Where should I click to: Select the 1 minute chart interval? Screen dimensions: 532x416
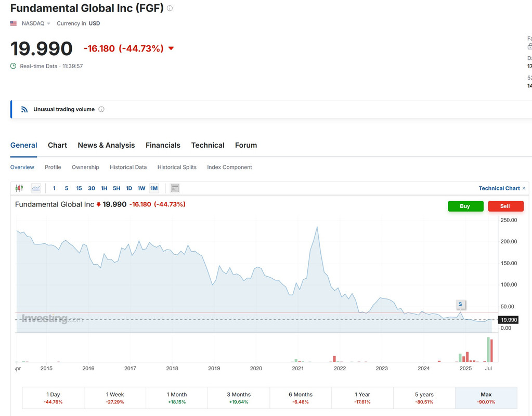tap(54, 188)
